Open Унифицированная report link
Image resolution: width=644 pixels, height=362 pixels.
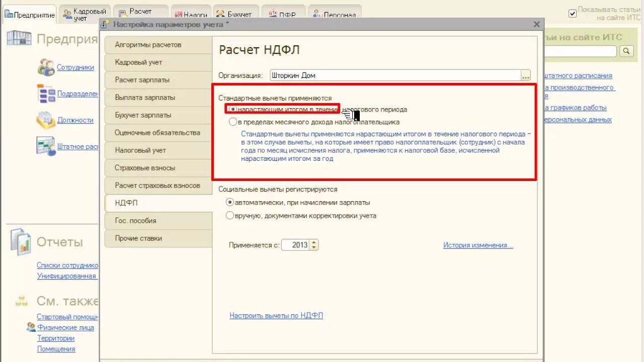(x=66, y=276)
